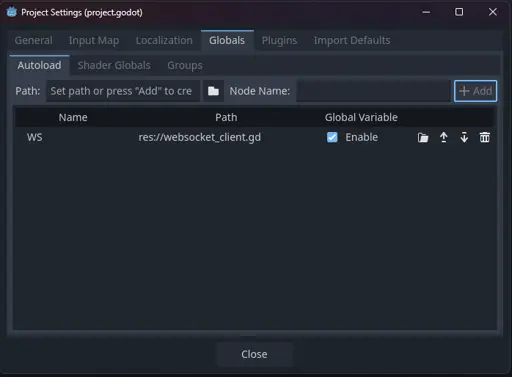The image size is (512, 377).
Task: Disable the WS global variable checkbox
Action: (332, 137)
